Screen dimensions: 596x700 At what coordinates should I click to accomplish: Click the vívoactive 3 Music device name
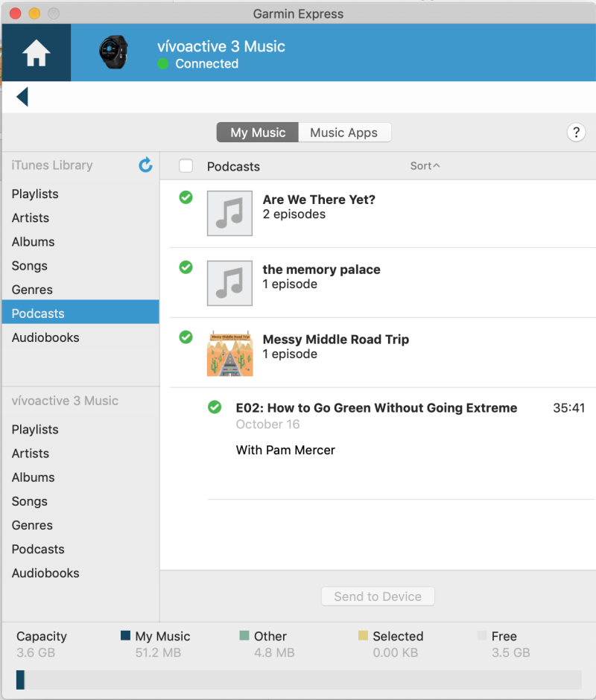[x=221, y=46]
